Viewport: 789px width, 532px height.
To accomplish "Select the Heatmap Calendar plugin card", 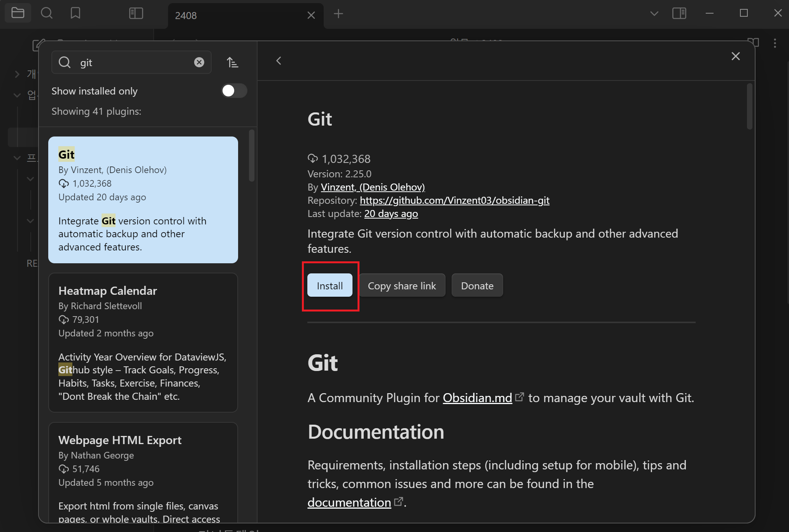I will click(x=143, y=342).
